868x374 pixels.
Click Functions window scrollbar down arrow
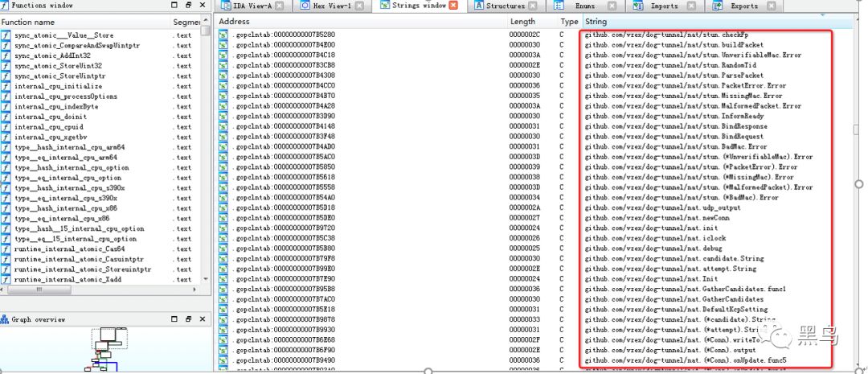pyautogui.click(x=206, y=280)
